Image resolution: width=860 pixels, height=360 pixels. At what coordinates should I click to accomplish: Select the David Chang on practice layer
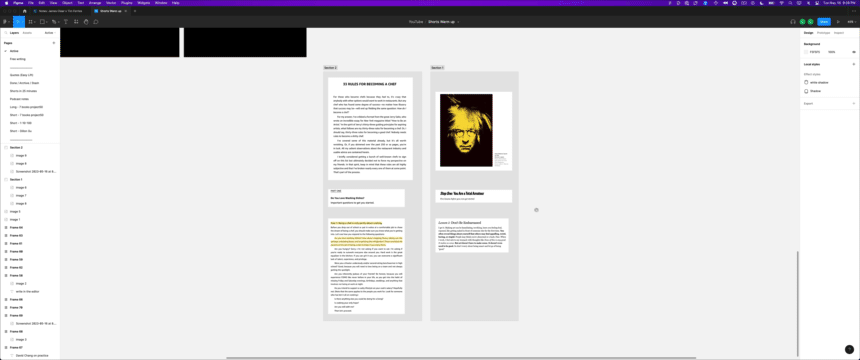point(32,356)
